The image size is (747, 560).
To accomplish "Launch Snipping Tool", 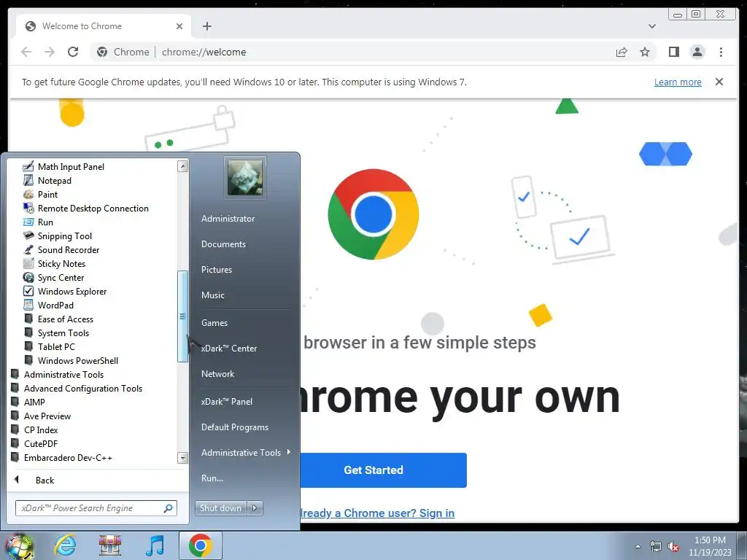I will click(x=65, y=236).
